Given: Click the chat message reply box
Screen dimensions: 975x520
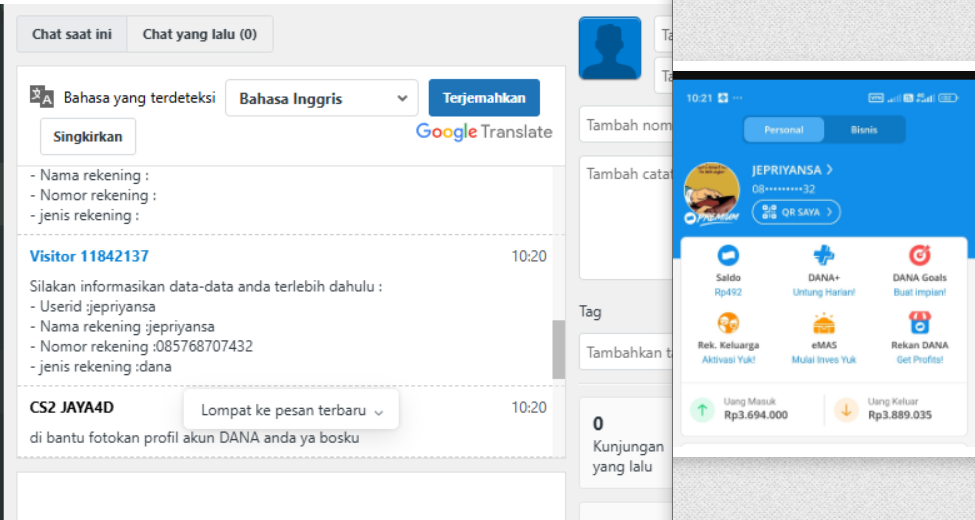Looking at the screenshot, I should [291, 496].
